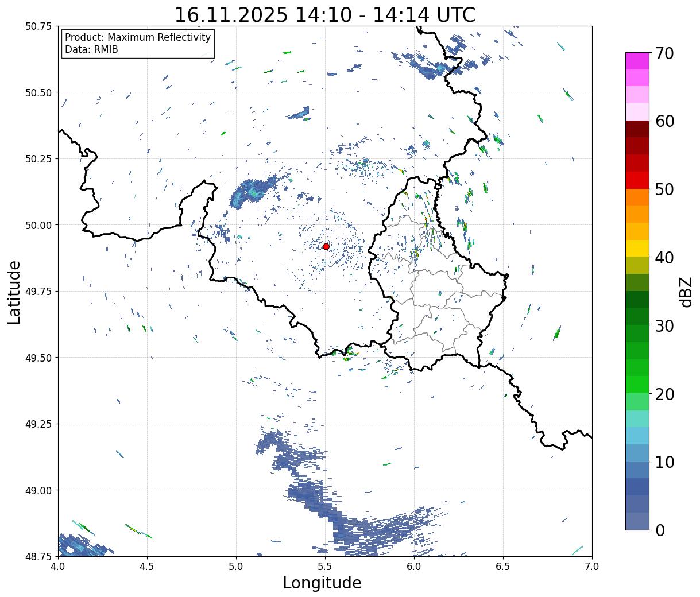Click the 50.50 latitude tick label
The height and width of the screenshot is (597, 700).
38,92
